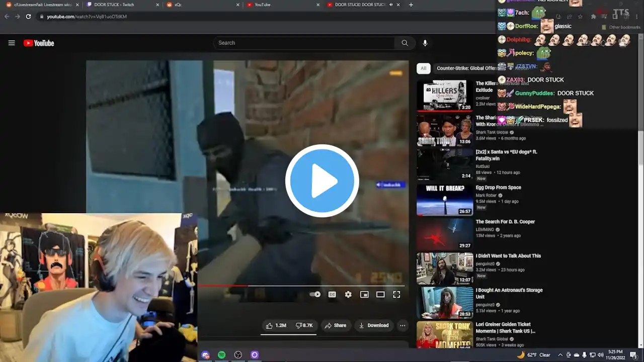Open I Didn't Want to Talk About This
Screen dimensions: 644x362
tap(508, 256)
